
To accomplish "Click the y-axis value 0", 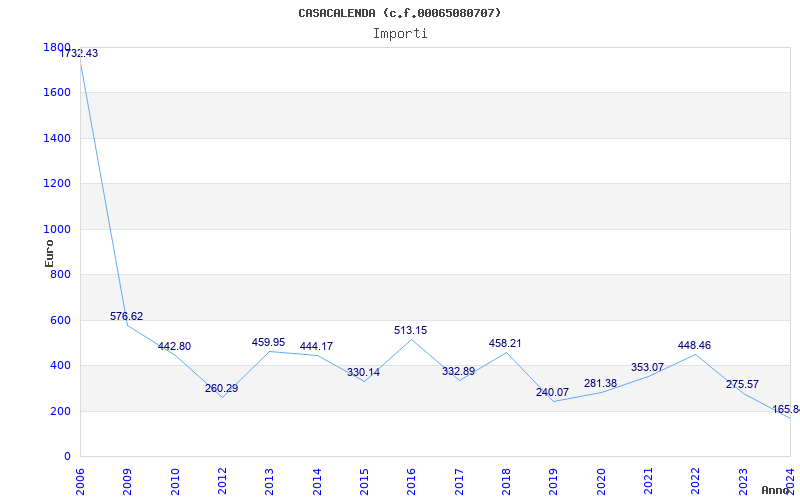I will tap(67, 457).
